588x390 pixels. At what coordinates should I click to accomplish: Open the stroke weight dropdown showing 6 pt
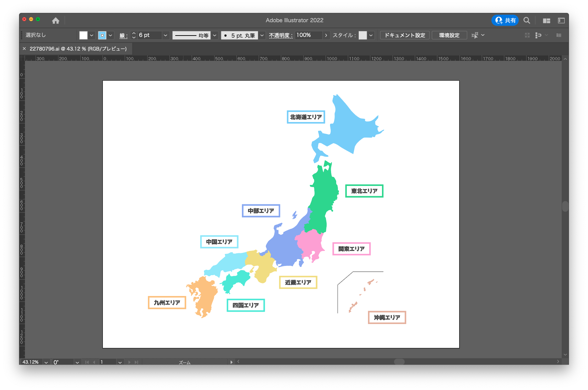tap(165, 35)
